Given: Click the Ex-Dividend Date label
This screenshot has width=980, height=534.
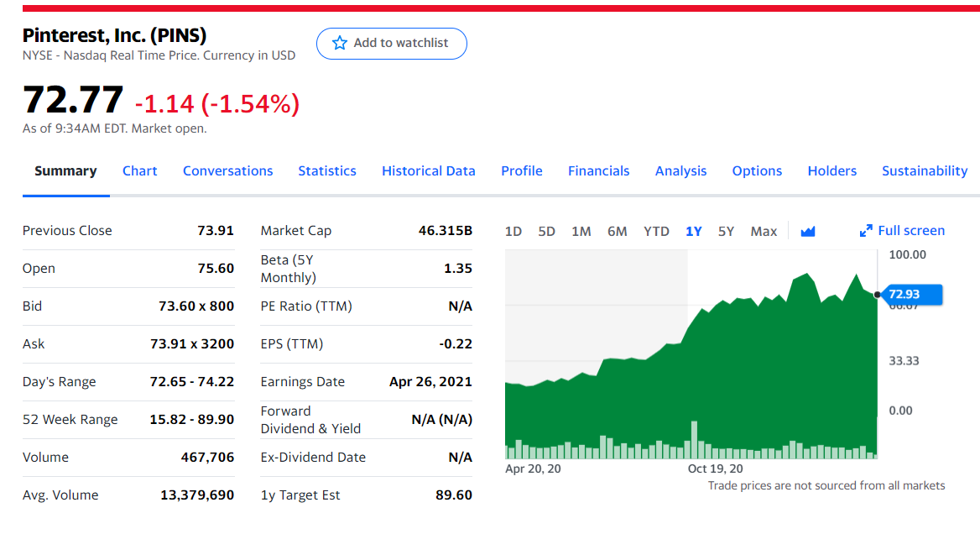Looking at the screenshot, I should click(313, 457).
